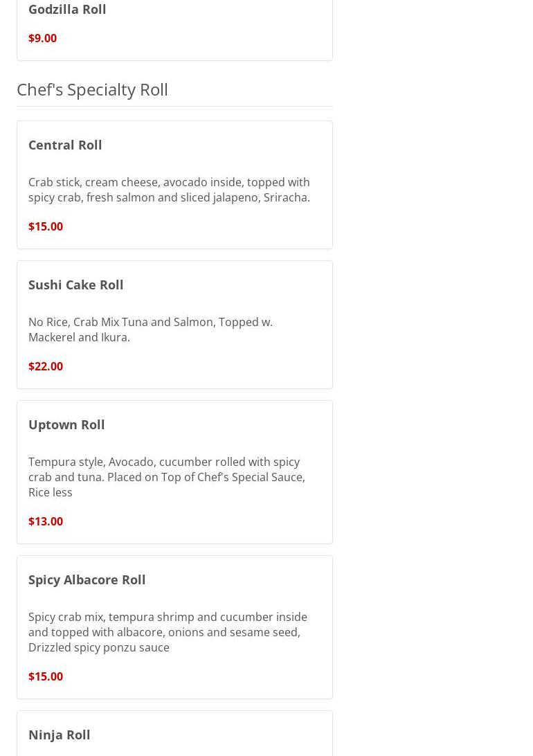Screen dimensions: 533x756
Task: Select the Chef's Specialty Roll section heading
Action: 93,90
